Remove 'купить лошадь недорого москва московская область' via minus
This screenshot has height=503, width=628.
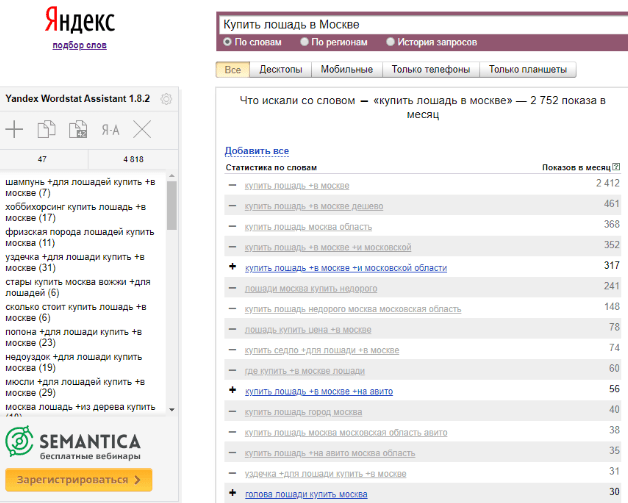coord(232,309)
